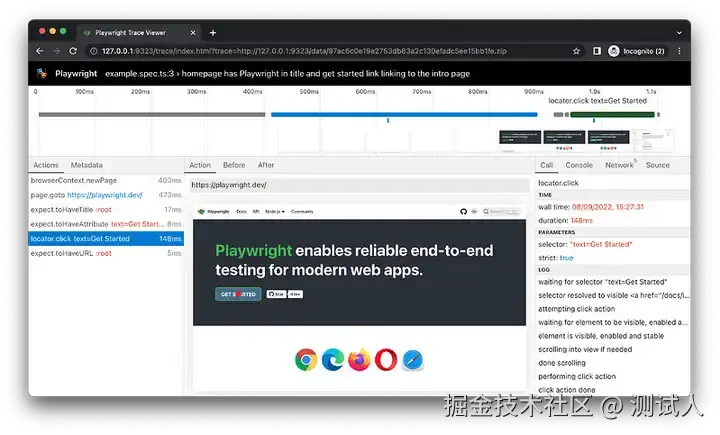Image resolution: width=720 pixels, height=435 pixels.
Task: Toggle dark mode icon in snapshot navbar
Action: point(474,212)
